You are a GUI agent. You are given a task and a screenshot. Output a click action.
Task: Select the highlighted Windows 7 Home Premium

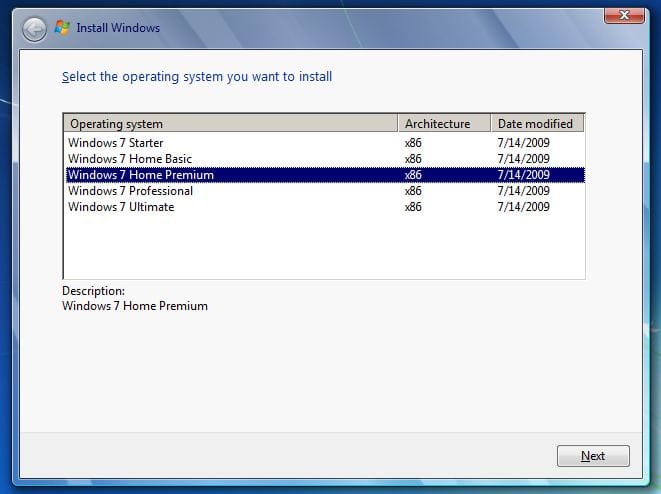pos(141,175)
